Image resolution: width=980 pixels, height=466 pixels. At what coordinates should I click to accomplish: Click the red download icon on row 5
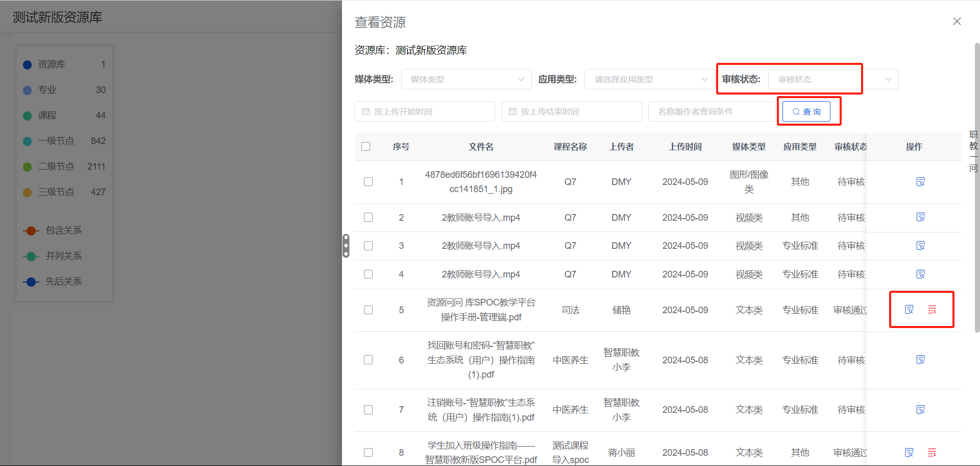click(x=933, y=309)
